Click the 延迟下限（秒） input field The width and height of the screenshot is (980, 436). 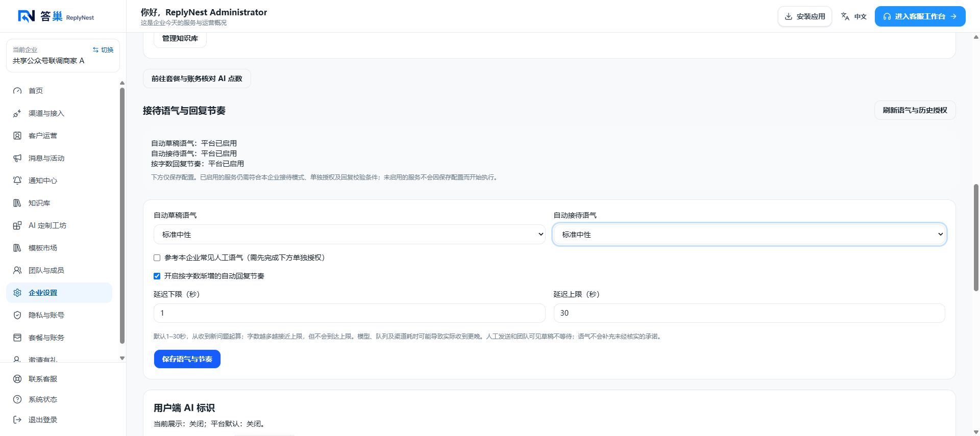tap(350, 313)
